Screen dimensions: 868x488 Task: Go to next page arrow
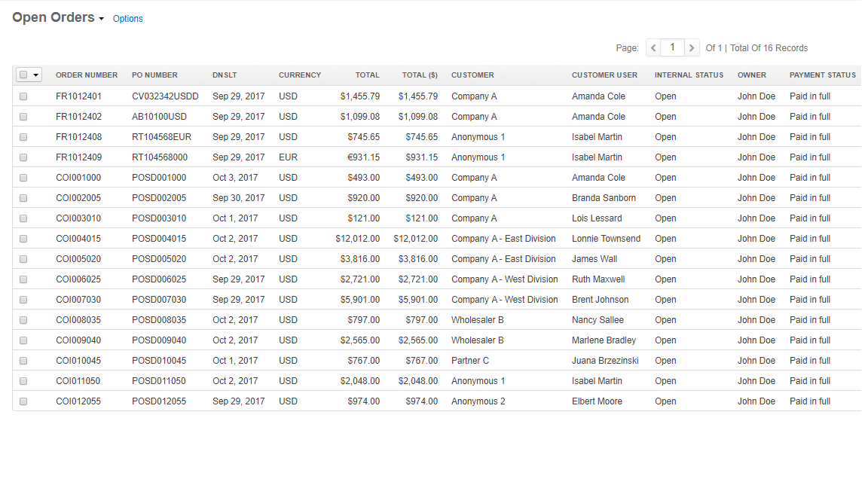692,48
